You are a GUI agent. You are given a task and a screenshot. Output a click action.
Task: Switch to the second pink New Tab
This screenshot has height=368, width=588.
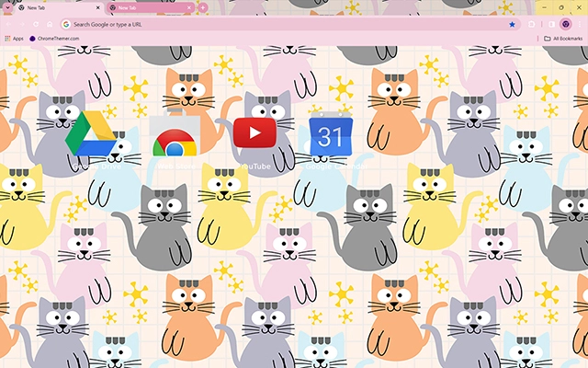click(150, 7)
